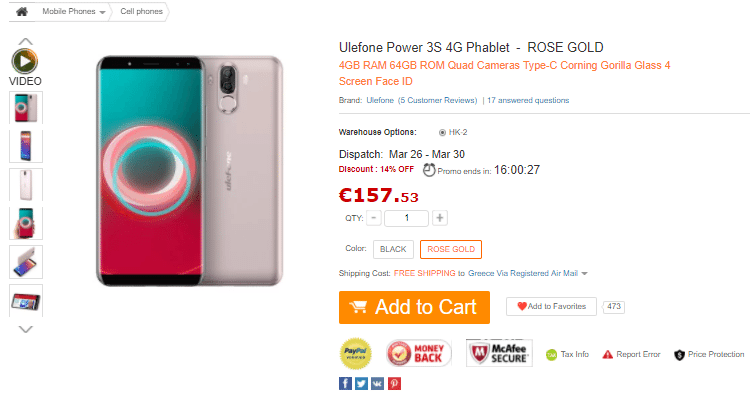Image resolution: width=750 pixels, height=420 pixels.
Task: Open Price Protection shield link
Action: pos(709,354)
